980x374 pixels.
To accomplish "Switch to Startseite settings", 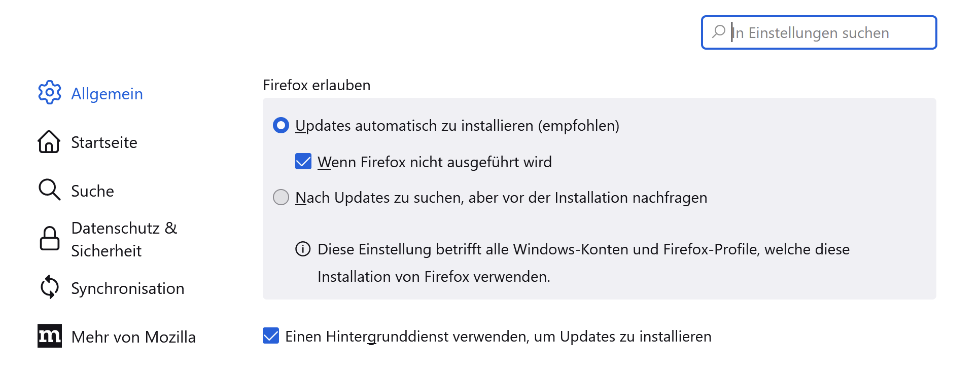I will pyautogui.click(x=104, y=142).
